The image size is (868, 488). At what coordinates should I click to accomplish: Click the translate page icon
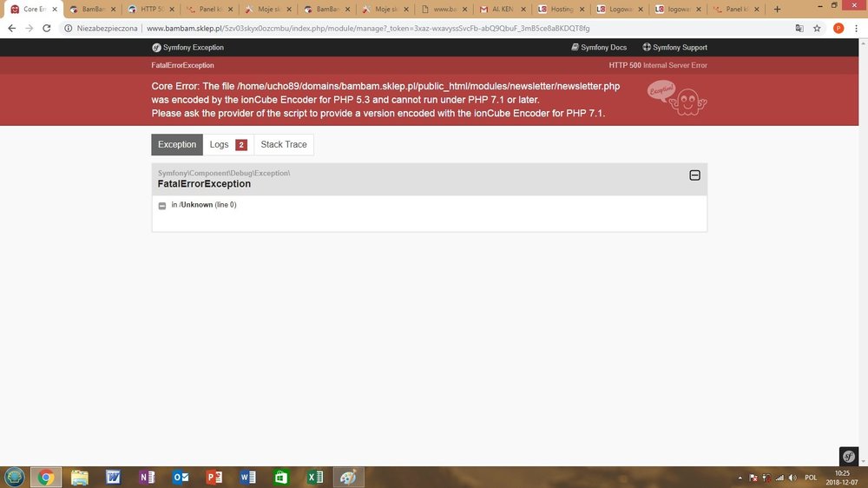(x=799, y=29)
